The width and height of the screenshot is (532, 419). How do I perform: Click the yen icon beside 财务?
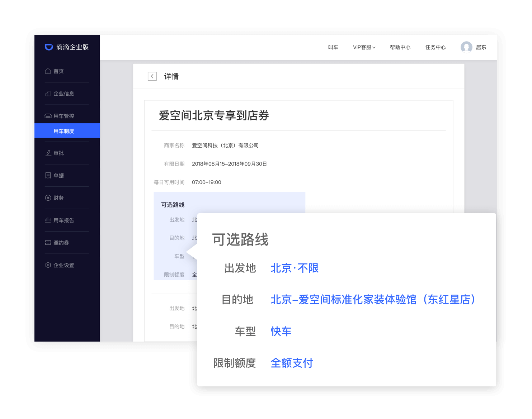pos(48,198)
